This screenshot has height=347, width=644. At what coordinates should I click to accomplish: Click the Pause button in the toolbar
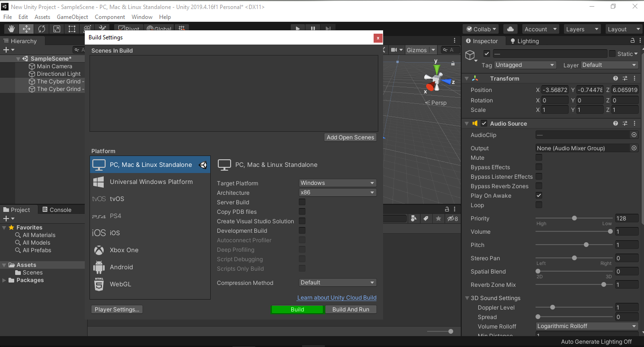pos(313,29)
